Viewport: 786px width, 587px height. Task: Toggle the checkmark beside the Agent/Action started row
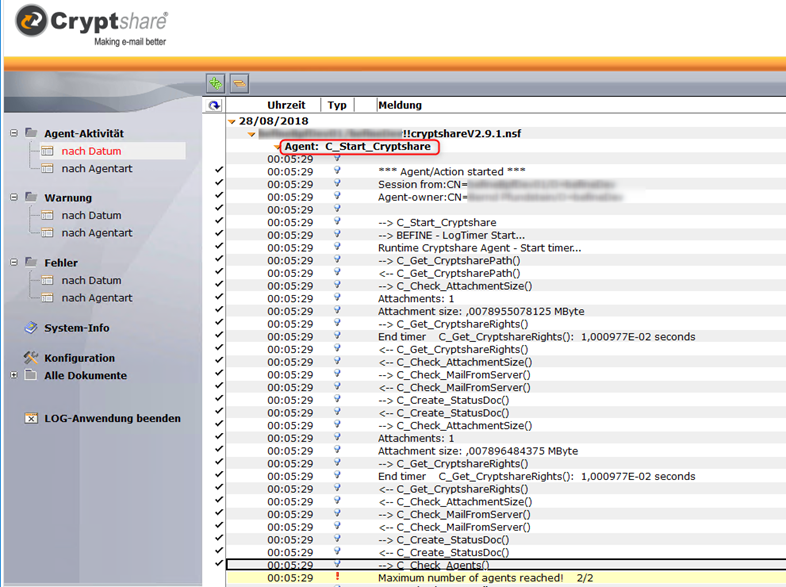tap(219, 171)
